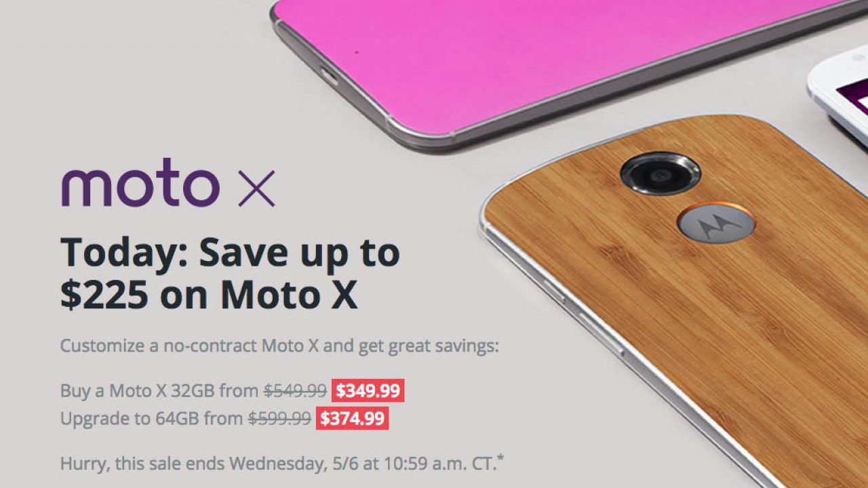Click the $225 on Moto X headline text
868x488 pixels.
coord(209,295)
